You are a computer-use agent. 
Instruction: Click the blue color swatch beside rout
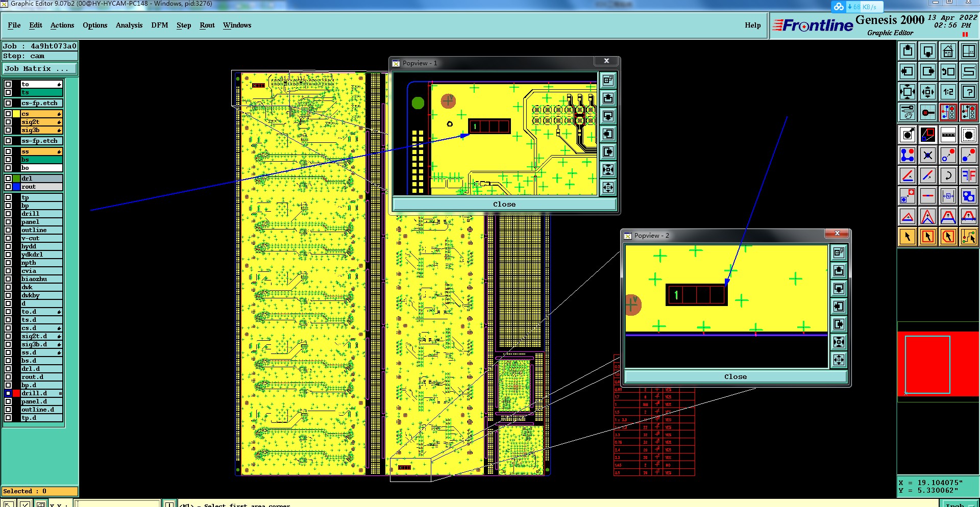(x=16, y=187)
